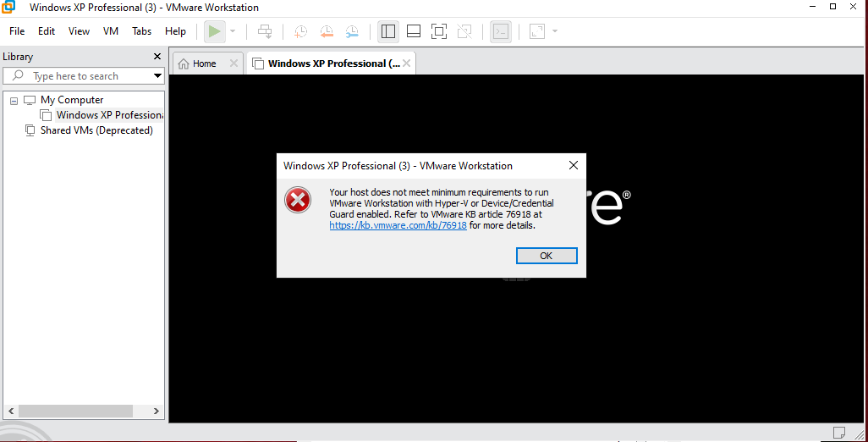Viewport: 868px width, 442px height.
Task: Click the library horizontal scrollbar thumb
Action: pos(75,411)
